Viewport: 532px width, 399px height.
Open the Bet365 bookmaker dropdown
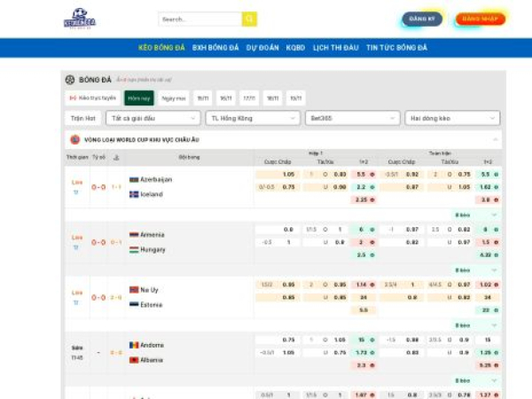point(351,118)
